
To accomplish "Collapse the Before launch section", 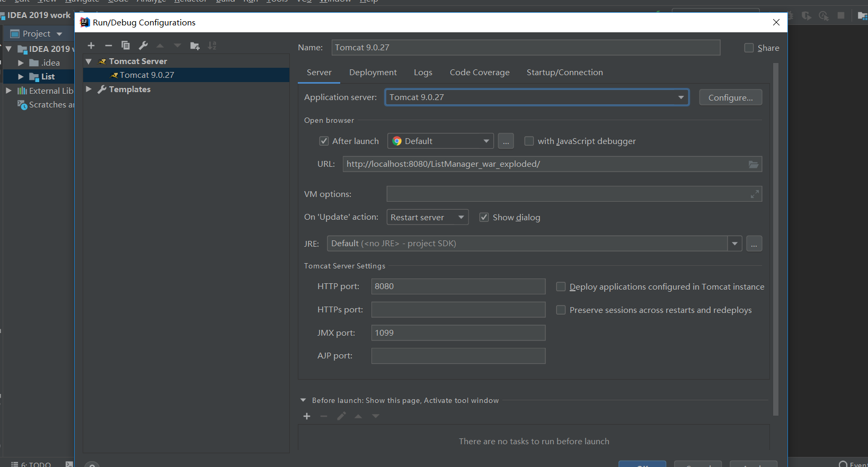I will click(303, 400).
